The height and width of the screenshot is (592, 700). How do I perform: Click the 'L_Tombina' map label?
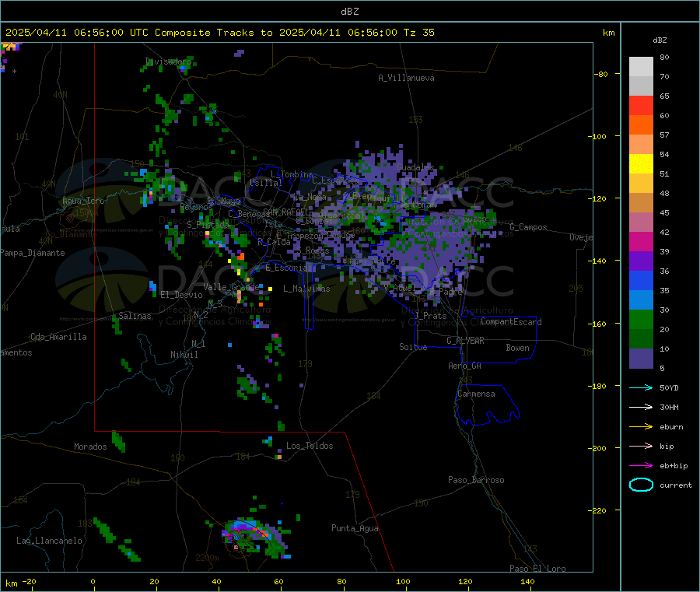coord(292,174)
